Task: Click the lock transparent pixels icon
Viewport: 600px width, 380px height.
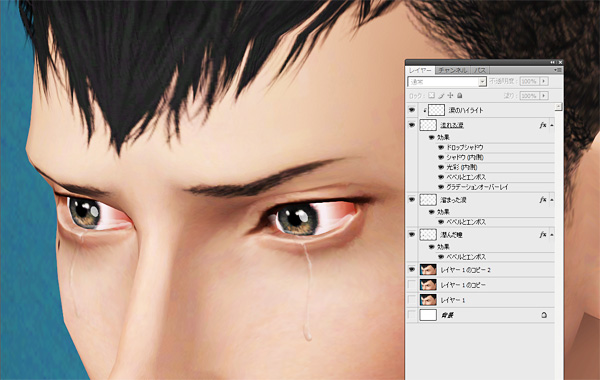Action: point(431,95)
